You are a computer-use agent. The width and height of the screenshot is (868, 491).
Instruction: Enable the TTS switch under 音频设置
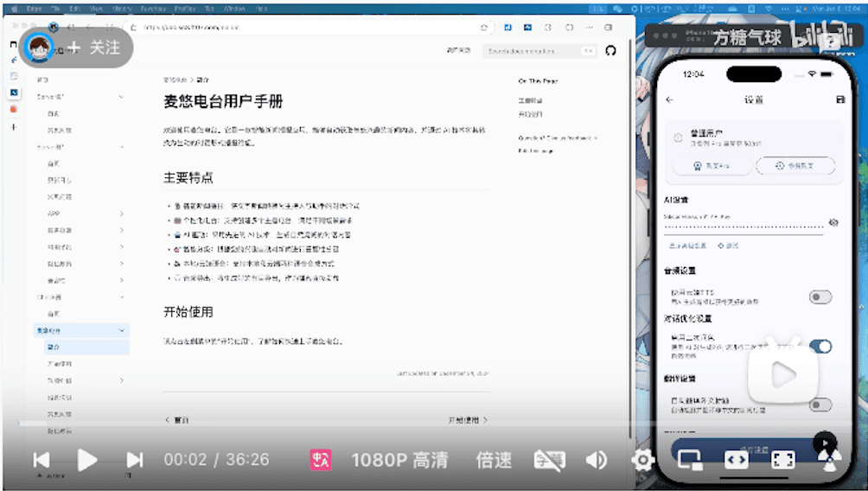(x=820, y=297)
